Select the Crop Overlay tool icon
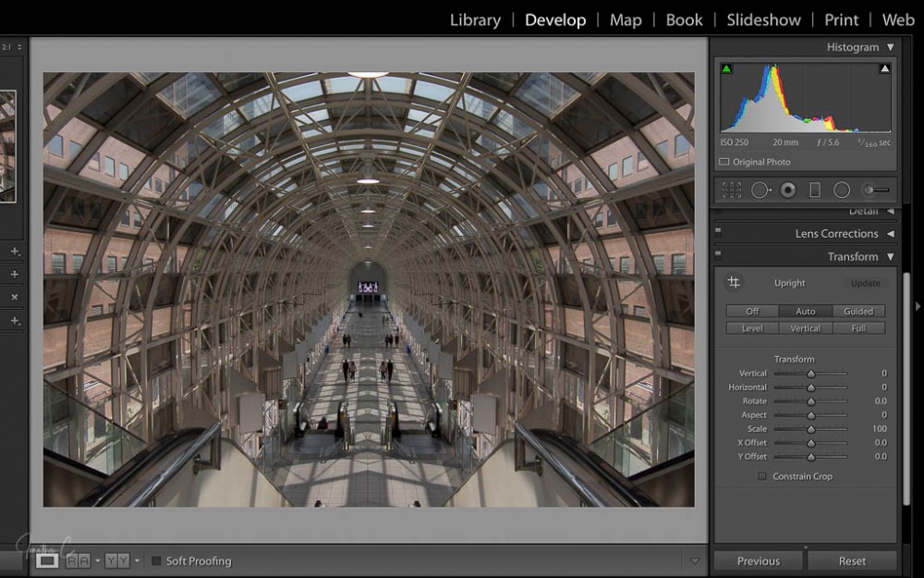The height and width of the screenshot is (578, 924). (732, 190)
